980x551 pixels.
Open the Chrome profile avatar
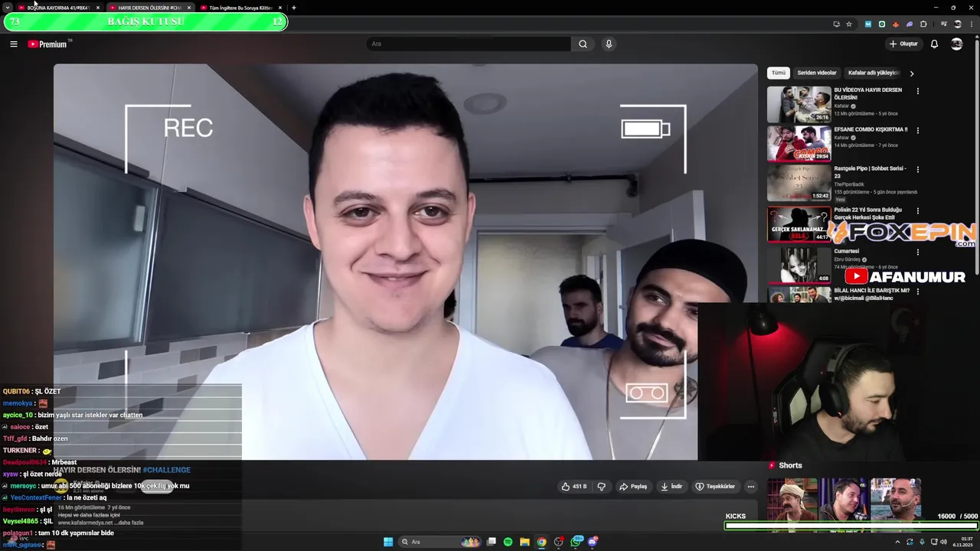pyautogui.click(x=958, y=24)
